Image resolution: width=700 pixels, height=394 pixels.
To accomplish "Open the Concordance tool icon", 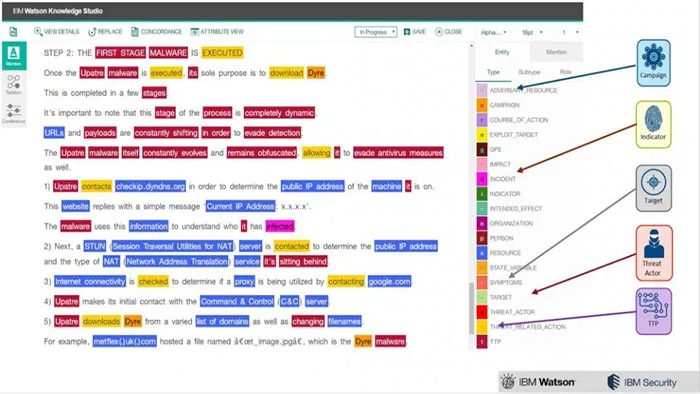I will [x=135, y=32].
